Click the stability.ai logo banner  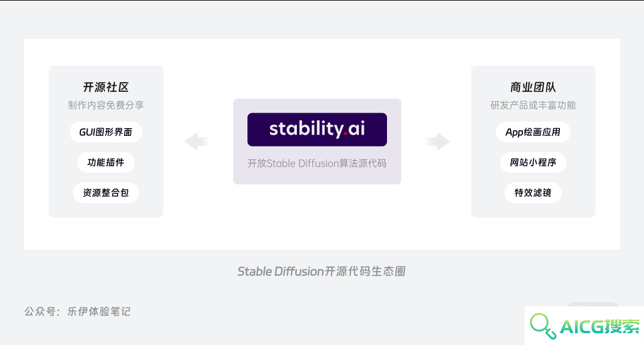(317, 130)
